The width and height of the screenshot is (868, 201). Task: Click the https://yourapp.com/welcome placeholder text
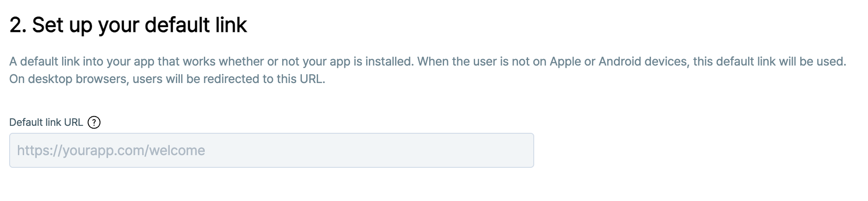(x=111, y=150)
